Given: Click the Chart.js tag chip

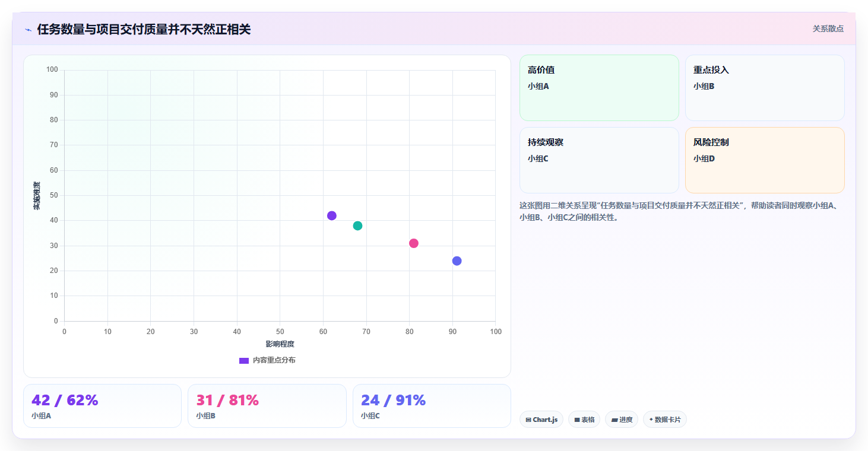Looking at the screenshot, I should click(541, 420).
